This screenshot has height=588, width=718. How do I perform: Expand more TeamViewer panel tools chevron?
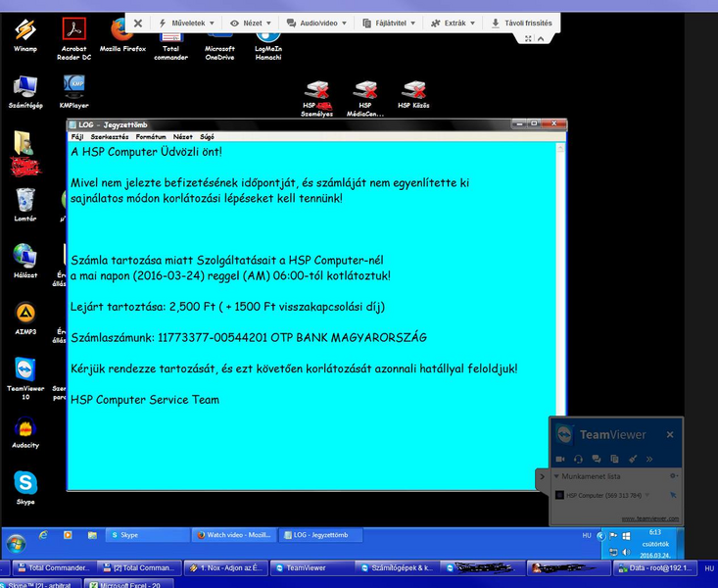(x=649, y=459)
